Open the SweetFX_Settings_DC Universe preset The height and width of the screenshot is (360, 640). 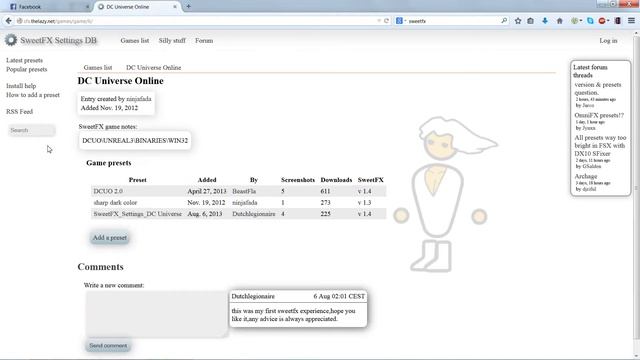tap(138, 214)
